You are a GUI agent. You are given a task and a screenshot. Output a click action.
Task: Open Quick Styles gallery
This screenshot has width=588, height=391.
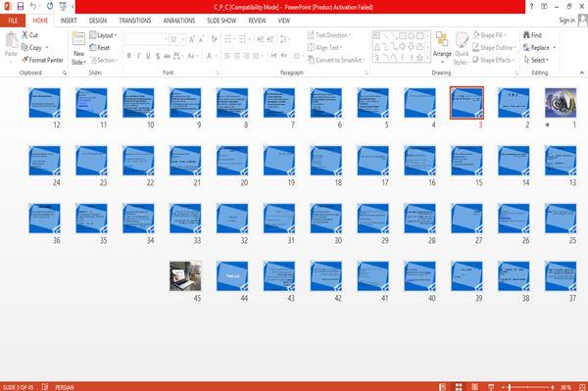point(462,49)
